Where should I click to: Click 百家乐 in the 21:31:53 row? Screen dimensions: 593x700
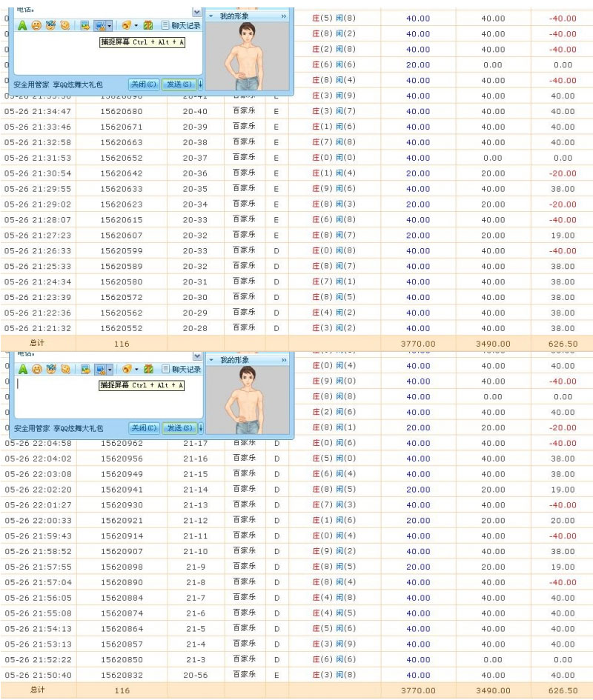tap(244, 157)
